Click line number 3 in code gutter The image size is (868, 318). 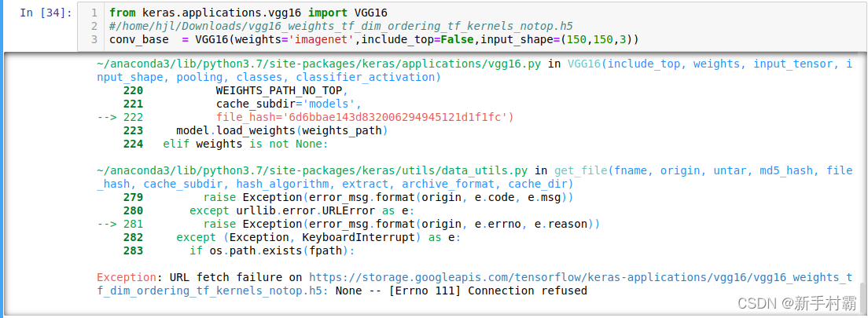click(94, 40)
